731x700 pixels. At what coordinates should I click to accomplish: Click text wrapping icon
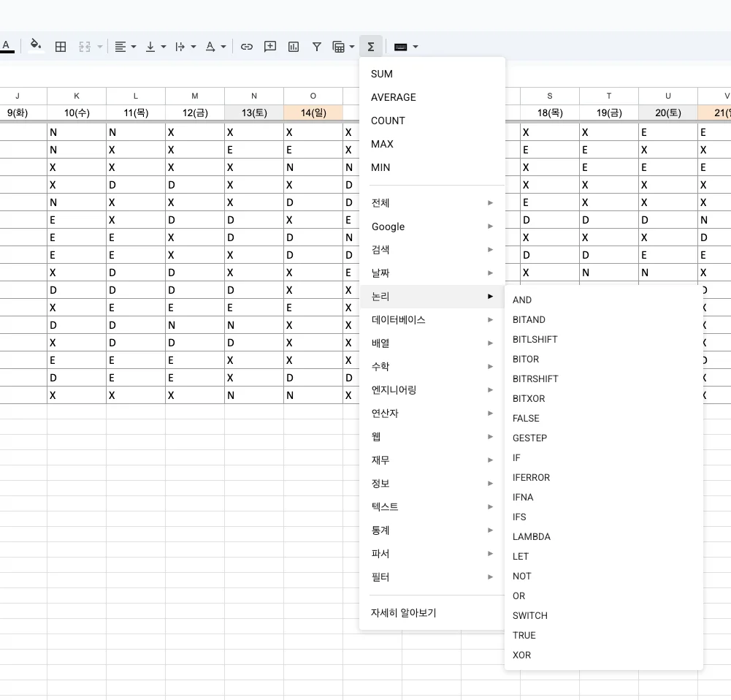coord(180,47)
